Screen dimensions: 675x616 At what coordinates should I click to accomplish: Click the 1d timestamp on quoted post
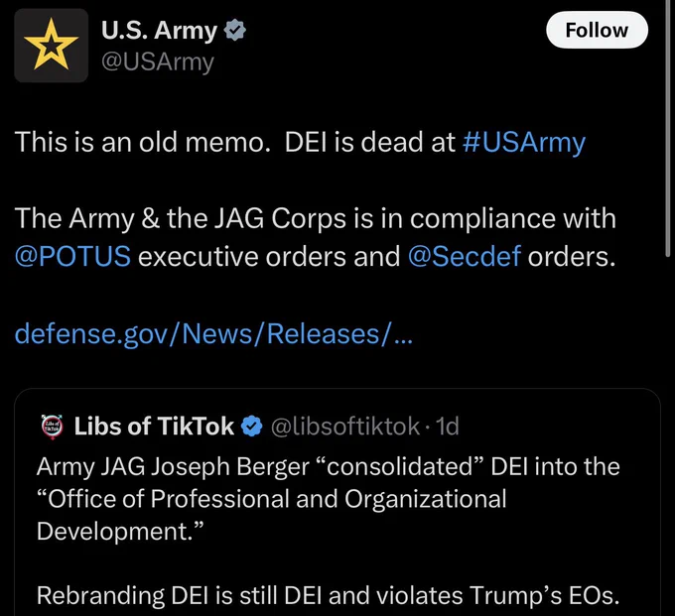tap(447, 427)
